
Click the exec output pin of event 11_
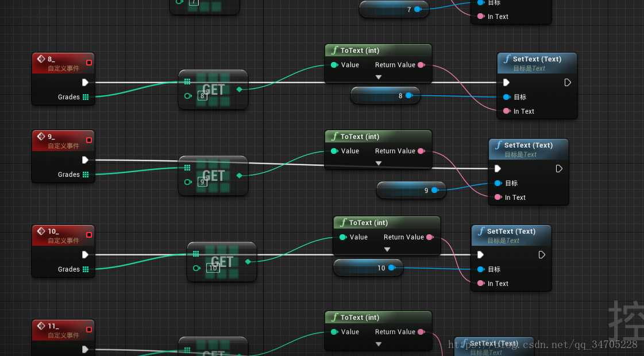85,350
